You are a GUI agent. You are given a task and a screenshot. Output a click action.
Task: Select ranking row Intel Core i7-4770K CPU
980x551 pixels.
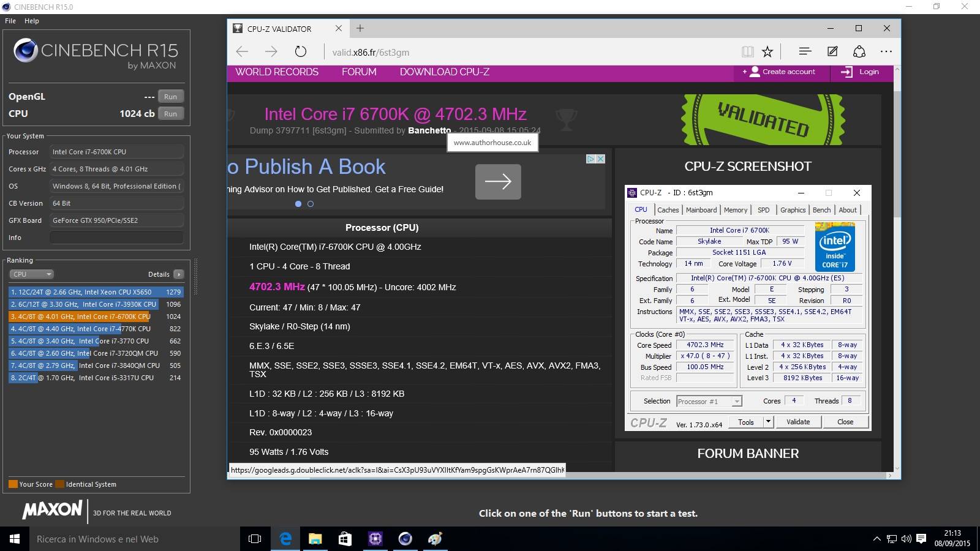tap(96, 329)
